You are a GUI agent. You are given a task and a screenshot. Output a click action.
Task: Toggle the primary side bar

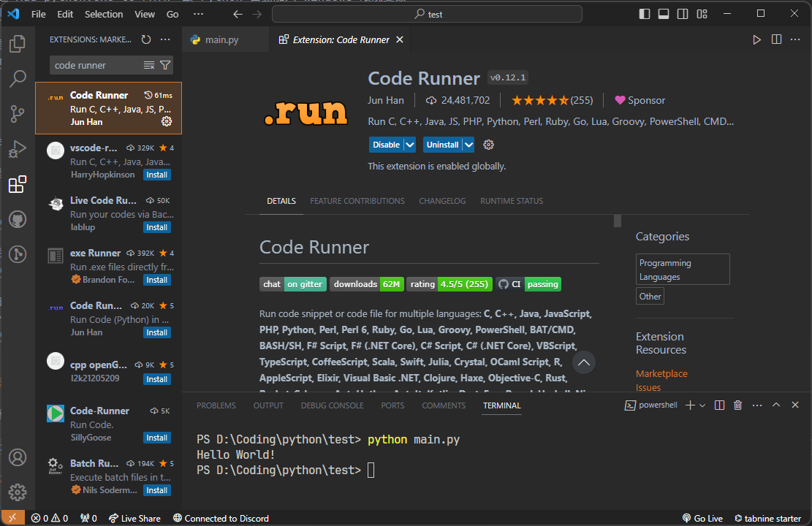pyautogui.click(x=644, y=14)
